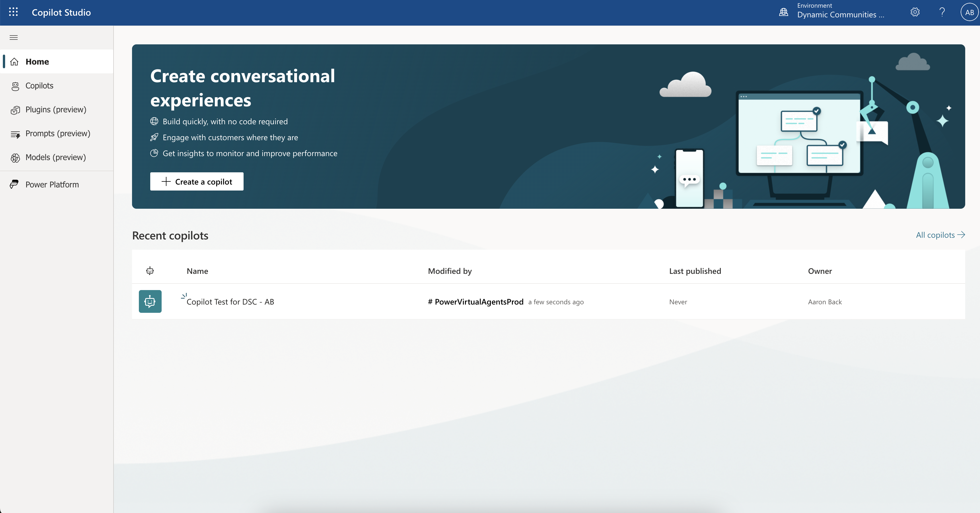Viewport: 980px width, 513px height.
Task: Click the Recent copilots heading
Action: pyautogui.click(x=170, y=235)
